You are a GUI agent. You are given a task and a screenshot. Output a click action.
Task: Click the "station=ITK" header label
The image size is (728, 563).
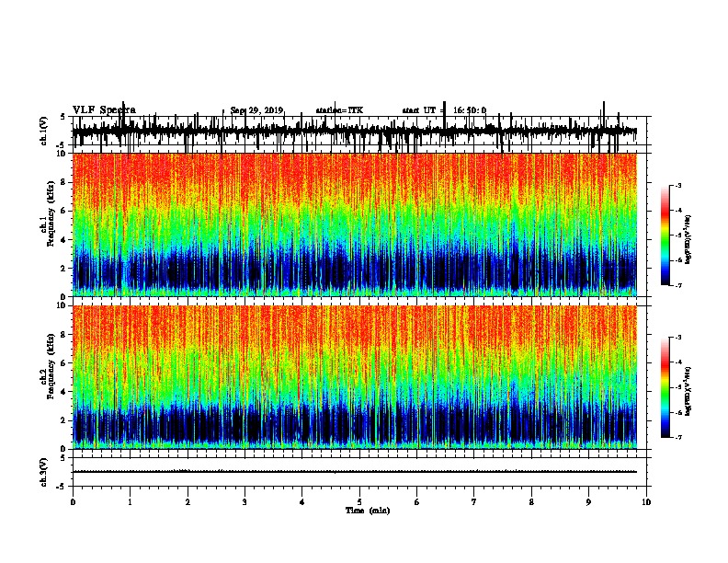[x=339, y=110]
